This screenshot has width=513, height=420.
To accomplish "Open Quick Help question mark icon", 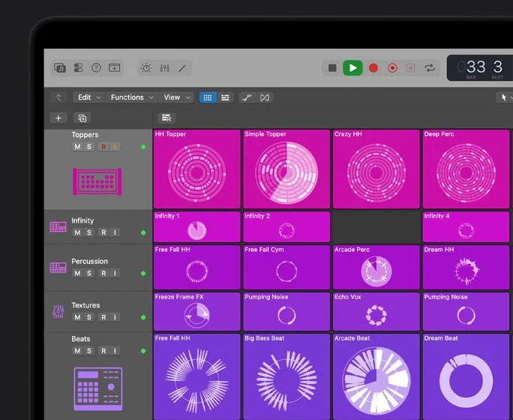I will point(96,68).
